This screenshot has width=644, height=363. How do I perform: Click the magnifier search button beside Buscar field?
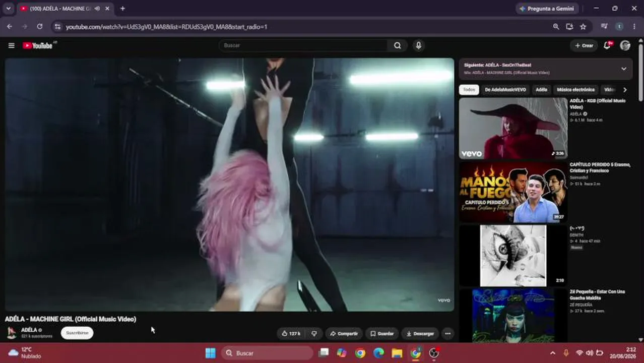coord(398,45)
